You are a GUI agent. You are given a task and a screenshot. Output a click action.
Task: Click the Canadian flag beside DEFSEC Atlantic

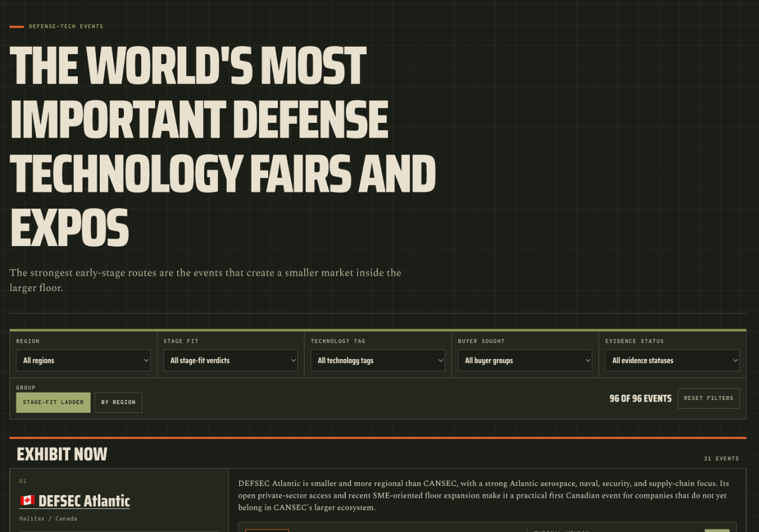pos(27,501)
